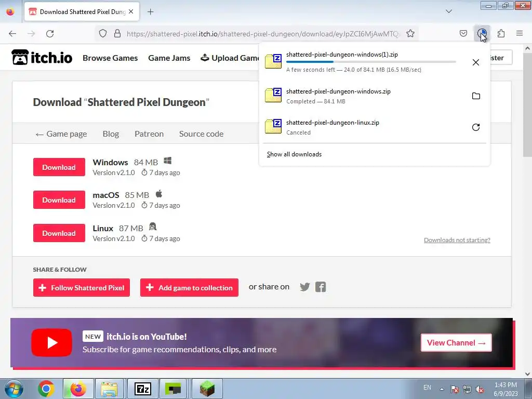Bookmark this page with star icon

pyautogui.click(x=410, y=34)
